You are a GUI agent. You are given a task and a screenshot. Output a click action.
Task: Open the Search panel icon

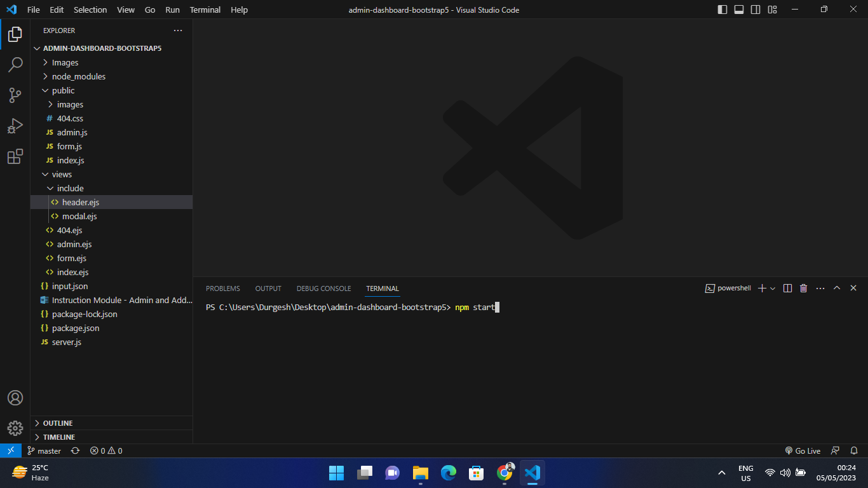coord(15,64)
